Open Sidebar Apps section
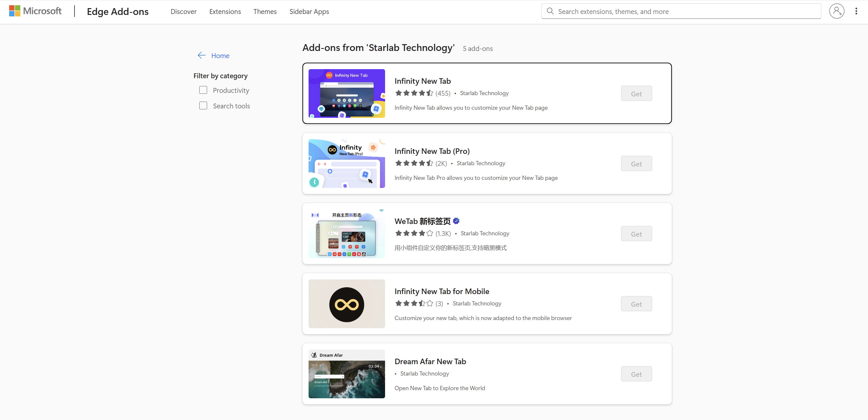 click(x=309, y=11)
